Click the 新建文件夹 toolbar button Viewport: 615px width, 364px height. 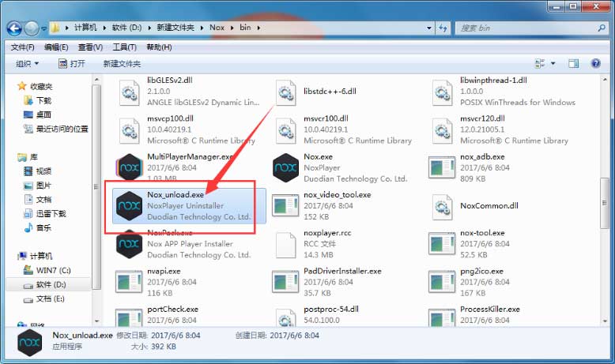click(x=122, y=63)
